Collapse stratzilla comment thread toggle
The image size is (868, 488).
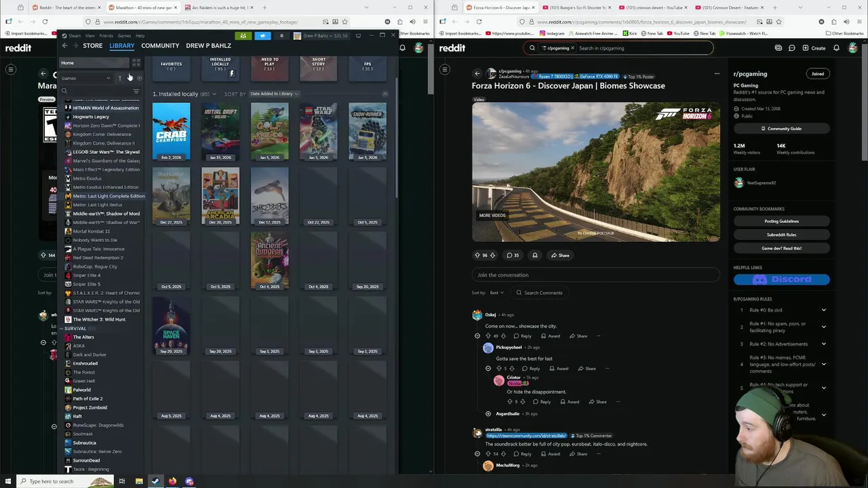(477, 454)
